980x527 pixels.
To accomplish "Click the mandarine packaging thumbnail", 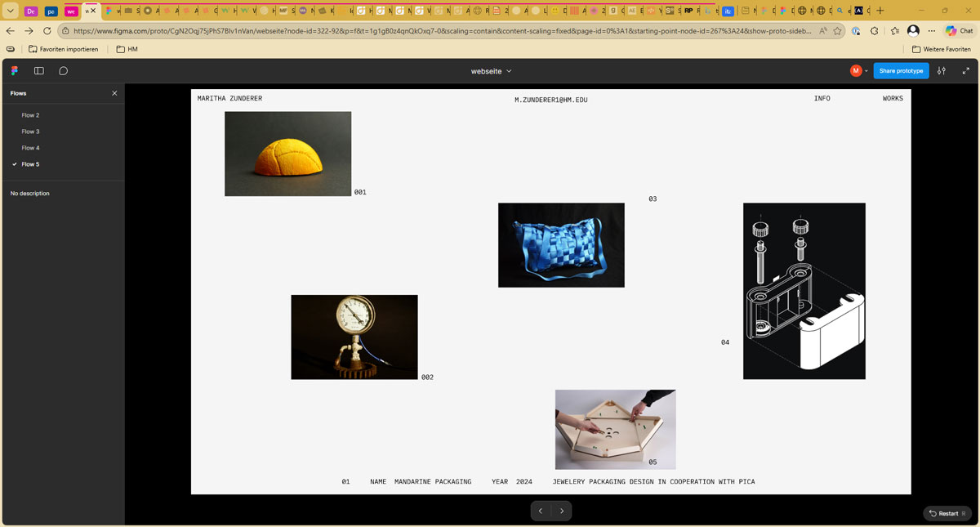I will 287,154.
